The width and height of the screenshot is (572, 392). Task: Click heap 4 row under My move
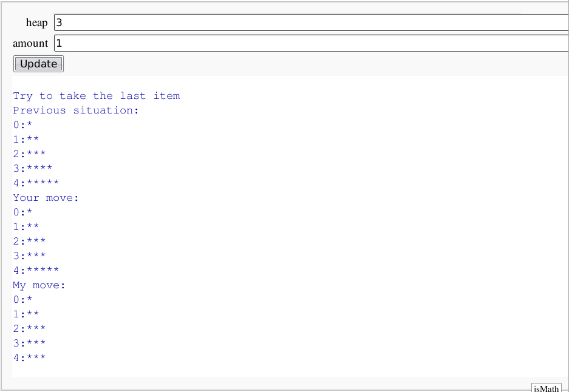[29, 358]
